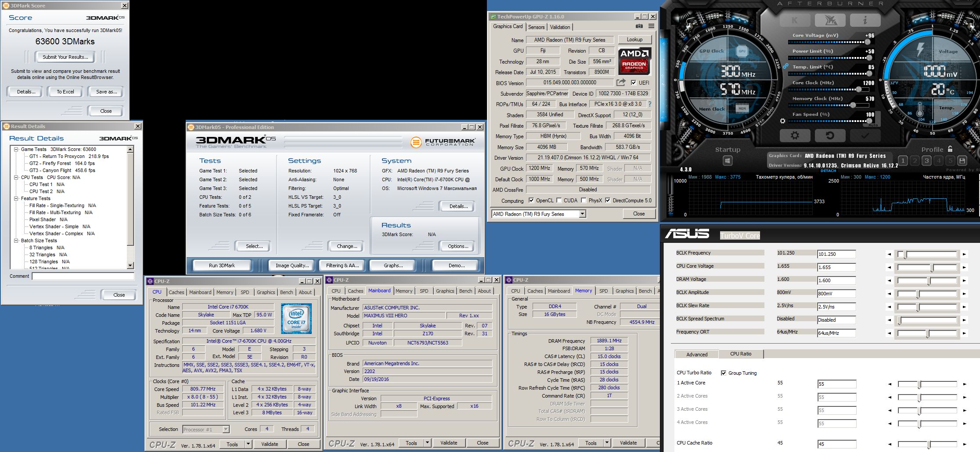The image size is (980, 452).
Task: Collapse CPU Tests tree node
Action: 16,177
